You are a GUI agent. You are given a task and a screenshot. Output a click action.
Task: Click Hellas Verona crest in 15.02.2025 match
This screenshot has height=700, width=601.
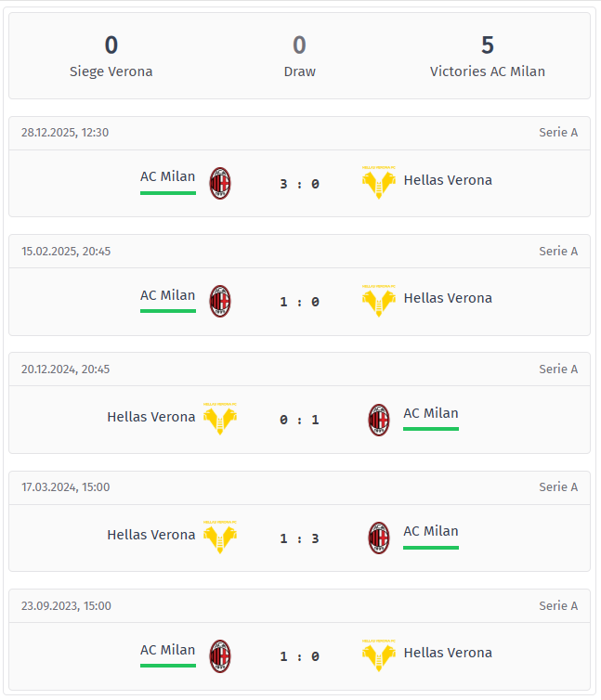[x=378, y=301]
